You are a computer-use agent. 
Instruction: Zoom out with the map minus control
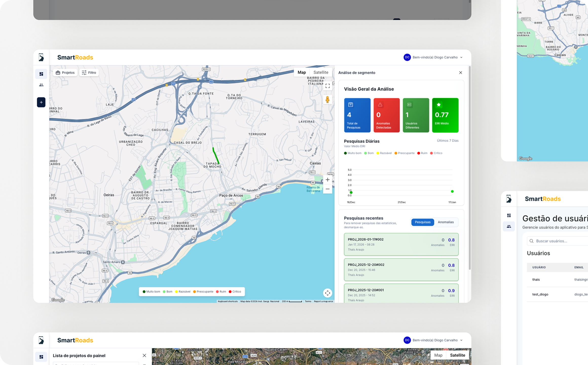[x=327, y=189]
